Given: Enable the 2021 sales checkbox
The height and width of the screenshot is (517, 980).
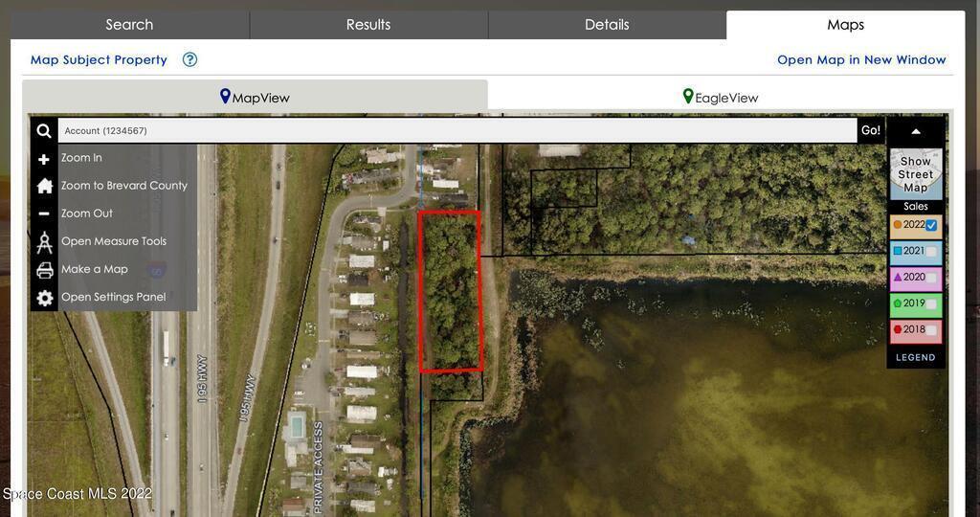Looking at the screenshot, I should (x=931, y=251).
